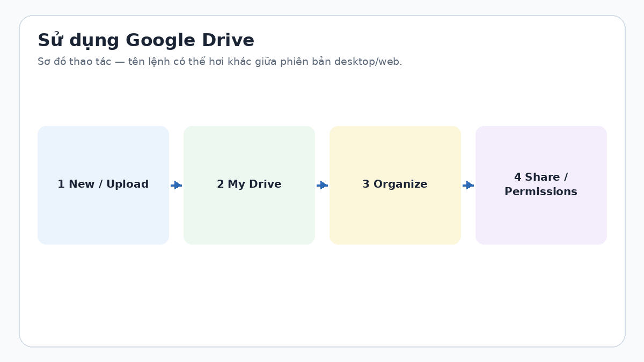The width and height of the screenshot is (644, 362).
Task: Select the '2 My Drive' step card
Action: click(x=249, y=185)
